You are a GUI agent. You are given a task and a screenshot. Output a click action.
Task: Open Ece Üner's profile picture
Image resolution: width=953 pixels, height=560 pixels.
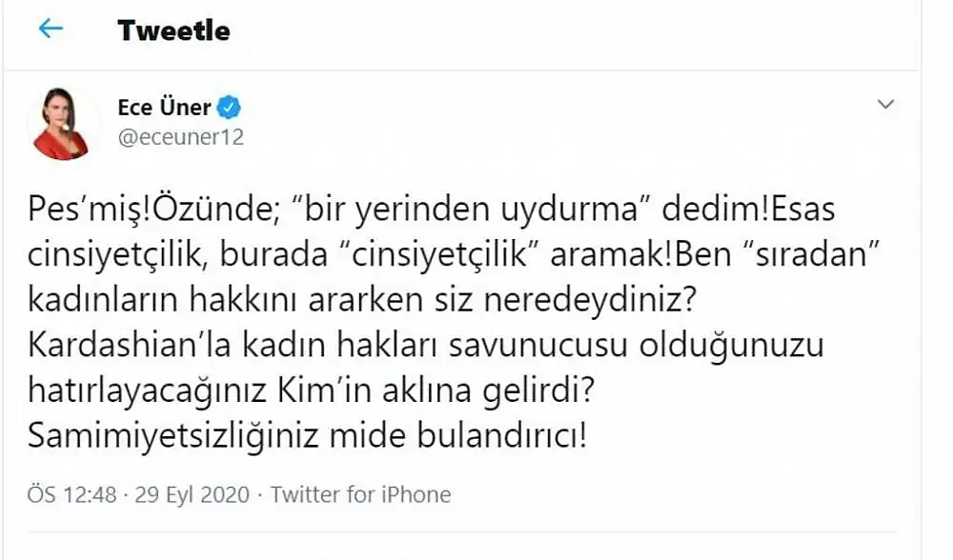62,124
